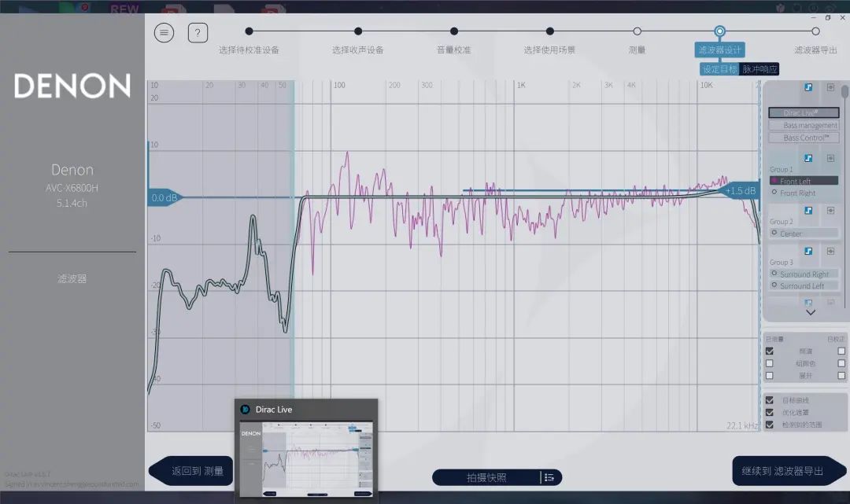Click Group 3 square save icon
The height and width of the screenshot is (504, 850).
point(830,251)
